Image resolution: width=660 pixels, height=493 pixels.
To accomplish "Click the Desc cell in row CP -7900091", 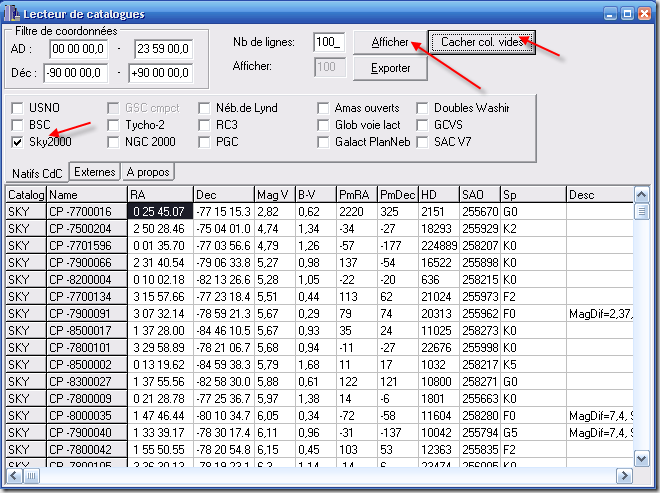I will pyautogui.click(x=600, y=314).
